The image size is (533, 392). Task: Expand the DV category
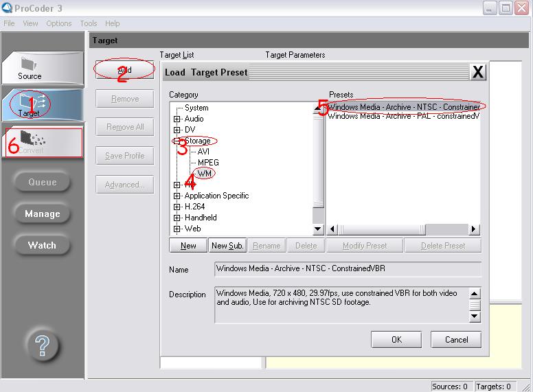coord(177,130)
